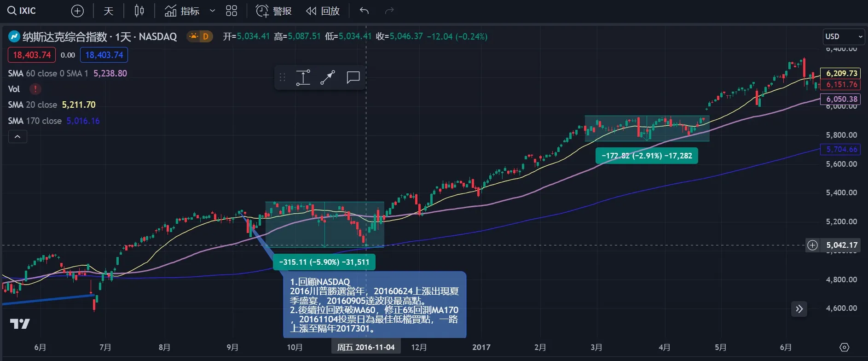This screenshot has height=361, width=868.
Task: Open the USD currency dropdown
Action: [x=844, y=36]
